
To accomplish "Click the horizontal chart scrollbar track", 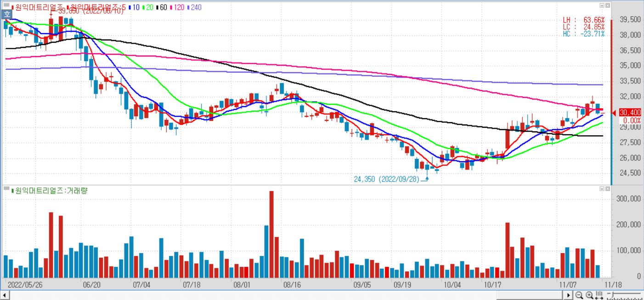I will point(287,295).
